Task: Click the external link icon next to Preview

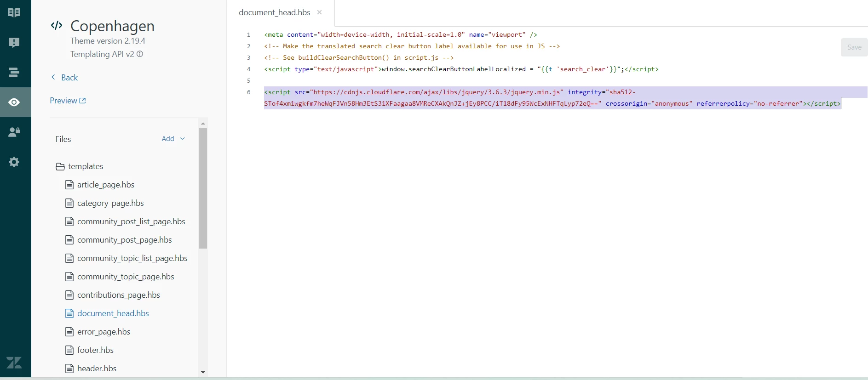Action: coord(83,101)
